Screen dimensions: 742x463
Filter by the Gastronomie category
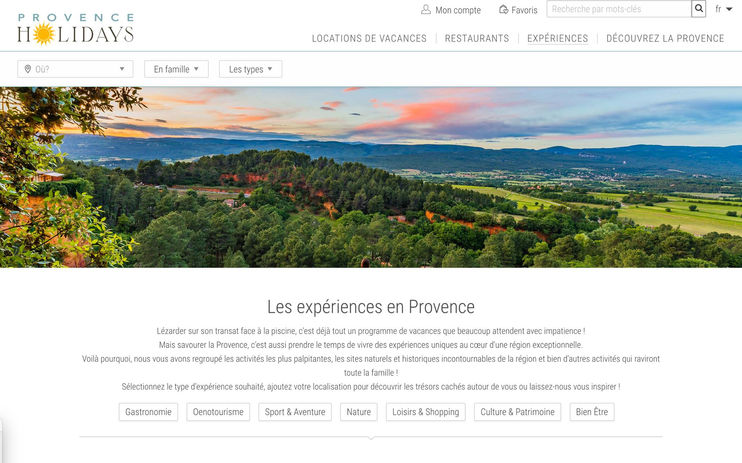[x=148, y=412]
